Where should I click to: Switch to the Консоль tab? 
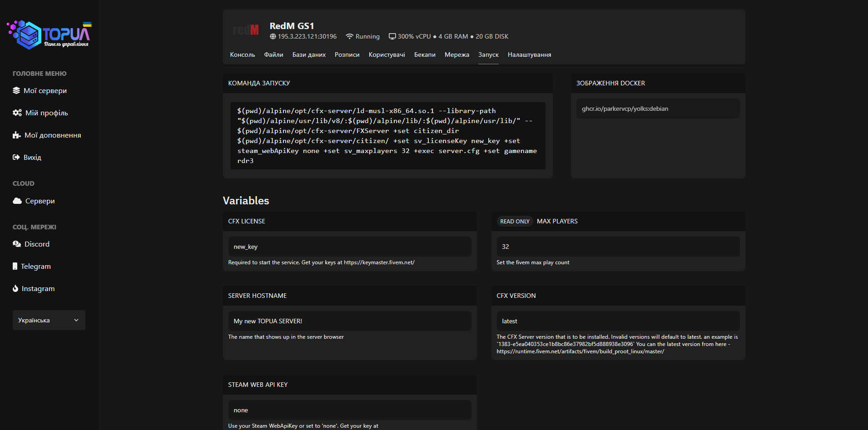(x=242, y=54)
